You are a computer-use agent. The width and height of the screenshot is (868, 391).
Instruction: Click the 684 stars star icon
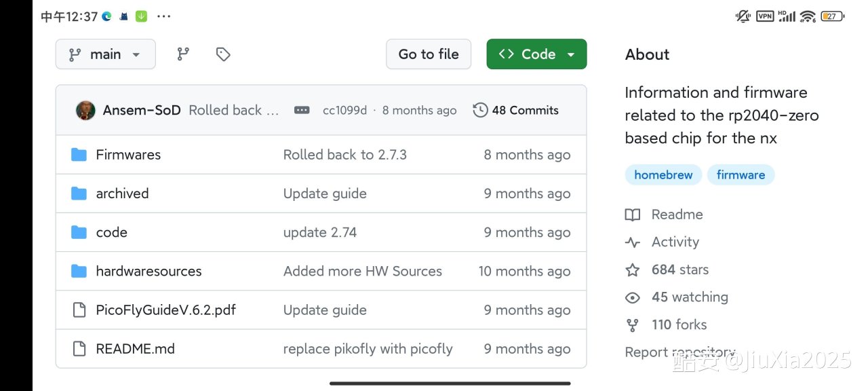pos(633,270)
